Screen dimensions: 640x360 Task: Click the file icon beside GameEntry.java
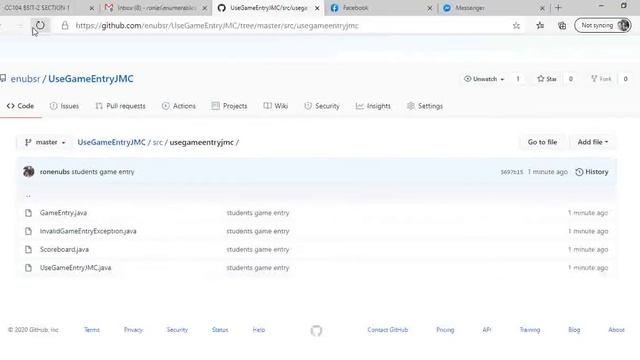click(x=28, y=213)
